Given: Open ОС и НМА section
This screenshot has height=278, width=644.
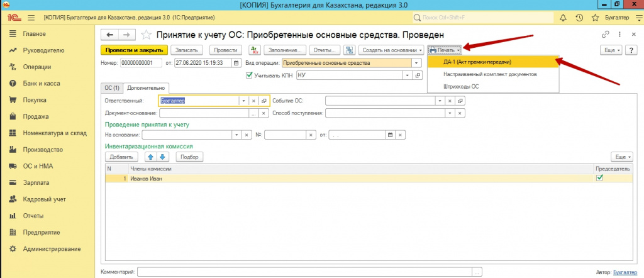Looking at the screenshot, I should [38, 166].
